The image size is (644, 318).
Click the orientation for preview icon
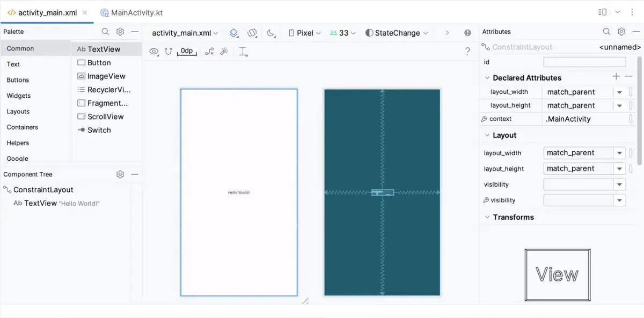click(x=253, y=33)
